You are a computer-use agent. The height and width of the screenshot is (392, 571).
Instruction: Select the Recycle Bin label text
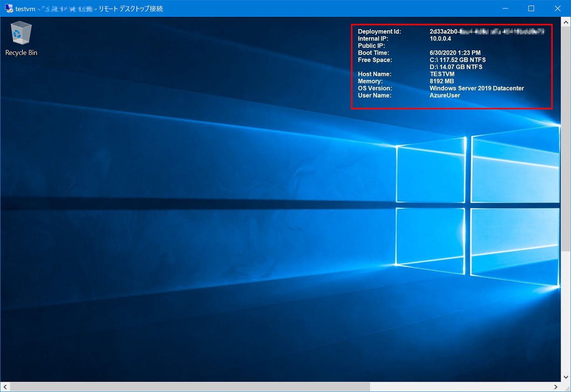click(x=21, y=53)
